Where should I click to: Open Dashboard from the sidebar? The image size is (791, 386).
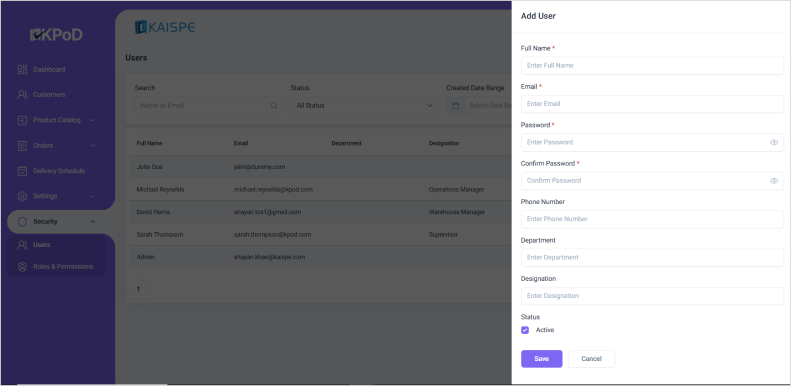tap(49, 70)
